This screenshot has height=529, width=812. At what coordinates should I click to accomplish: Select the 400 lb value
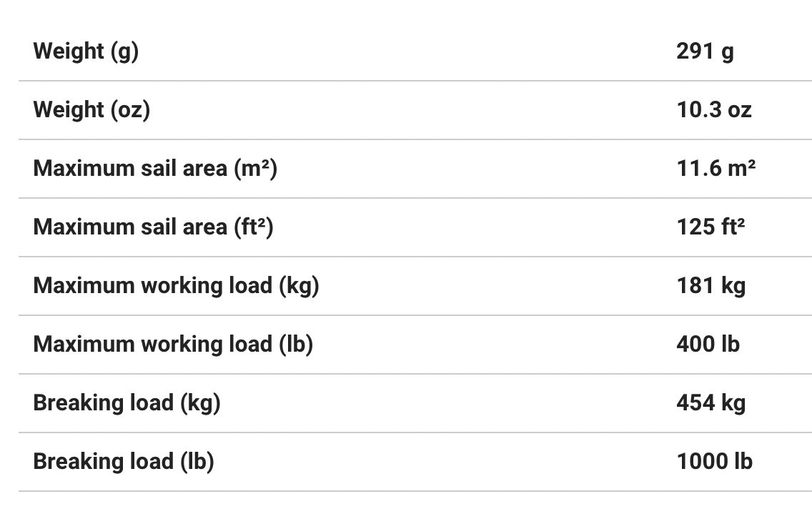[x=708, y=345]
